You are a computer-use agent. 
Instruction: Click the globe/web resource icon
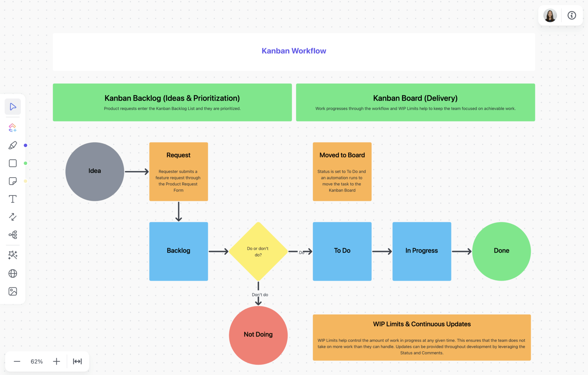tap(13, 273)
